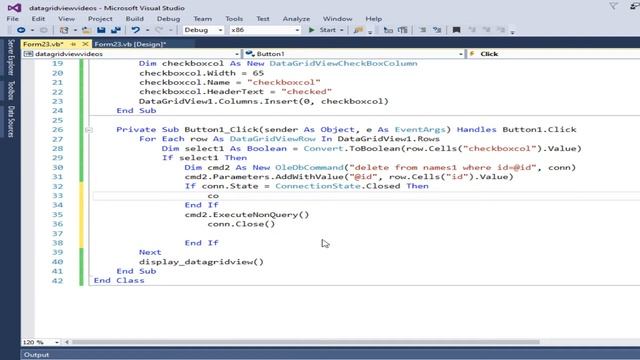Open the Click event member dropdown
Viewport: 640px width, 360px height.
(553, 54)
